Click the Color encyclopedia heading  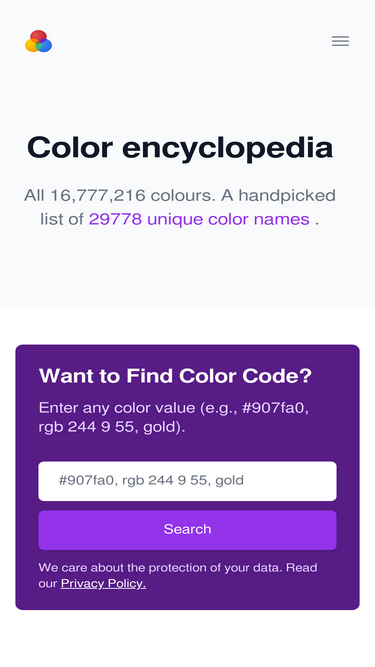pyautogui.click(x=180, y=148)
